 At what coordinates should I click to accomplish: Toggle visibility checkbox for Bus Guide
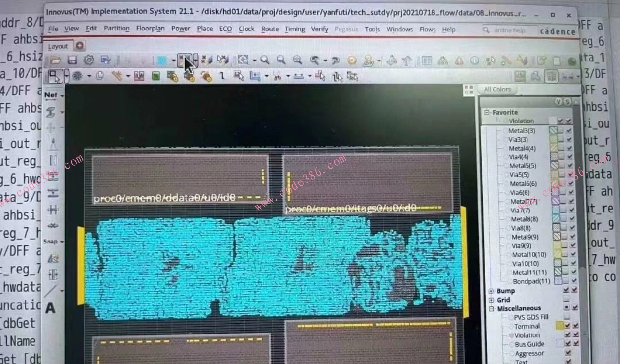[x=568, y=344]
